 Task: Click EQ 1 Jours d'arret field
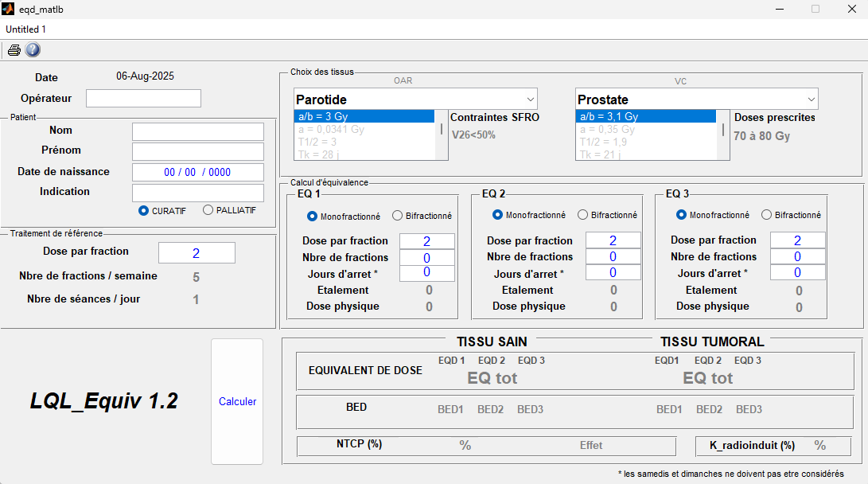pyautogui.click(x=426, y=273)
